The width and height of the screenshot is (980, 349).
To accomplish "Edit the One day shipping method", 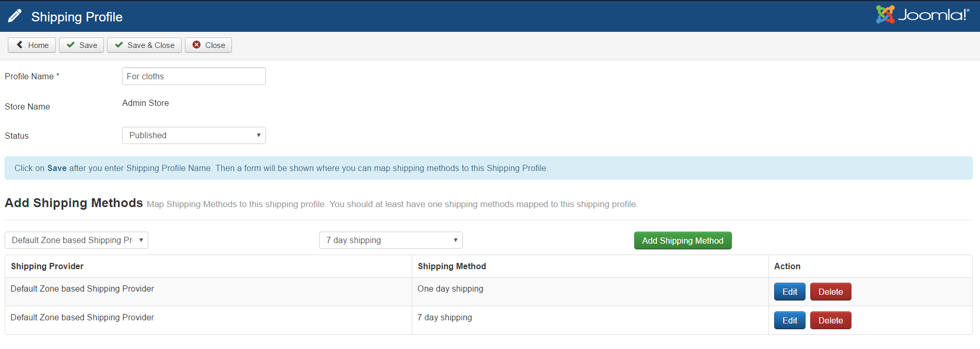I will [789, 292].
